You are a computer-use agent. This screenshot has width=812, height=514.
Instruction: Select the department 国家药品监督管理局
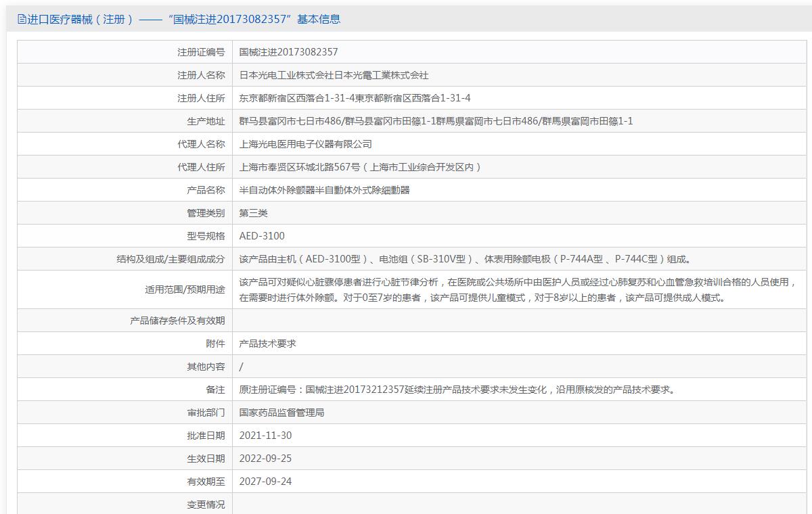pyautogui.click(x=282, y=413)
